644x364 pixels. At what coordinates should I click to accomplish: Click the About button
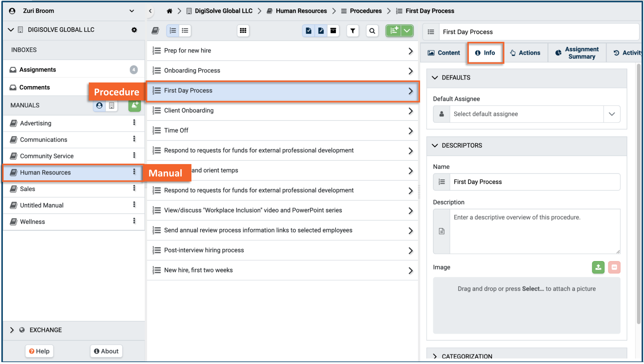[106, 351]
